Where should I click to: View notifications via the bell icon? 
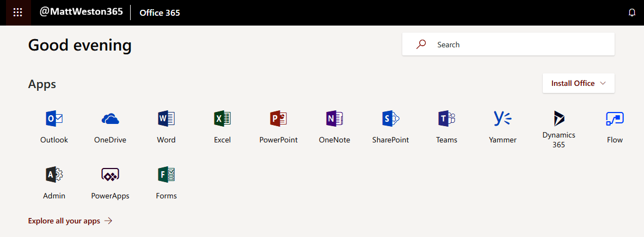click(x=632, y=13)
